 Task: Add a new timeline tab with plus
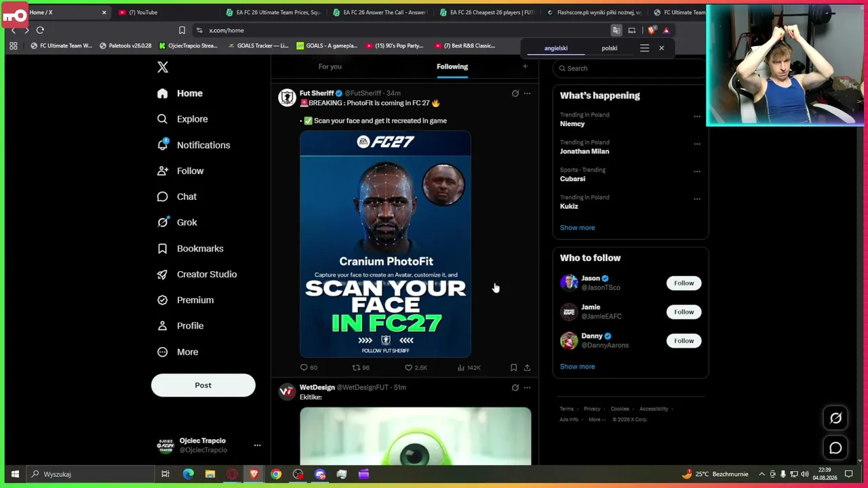(x=525, y=66)
